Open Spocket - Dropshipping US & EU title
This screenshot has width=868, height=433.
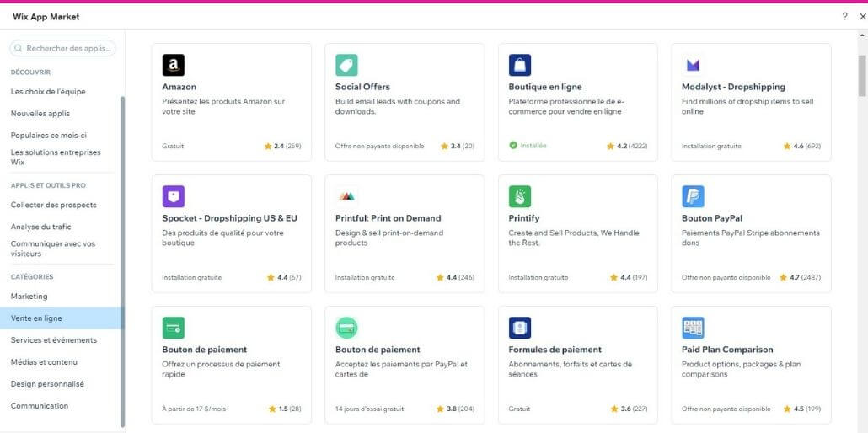pos(230,218)
